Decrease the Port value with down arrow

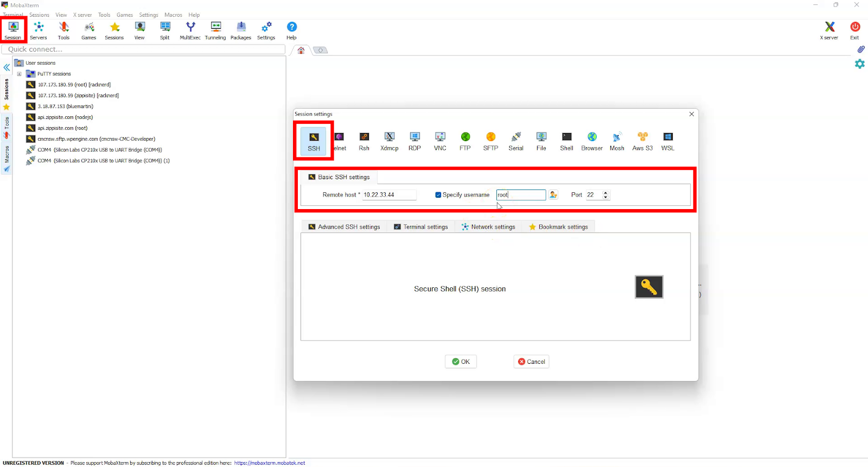[606, 197]
